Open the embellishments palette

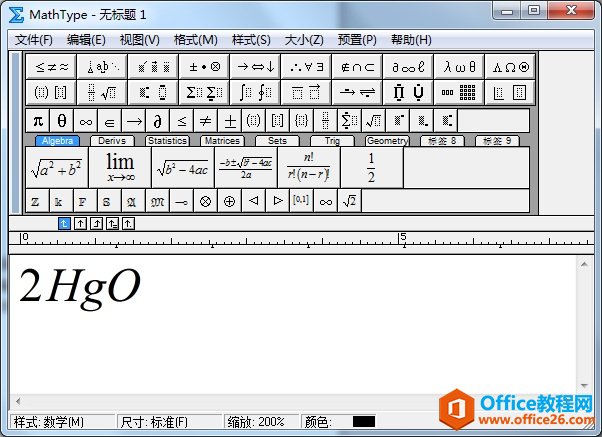click(x=153, y=67)
